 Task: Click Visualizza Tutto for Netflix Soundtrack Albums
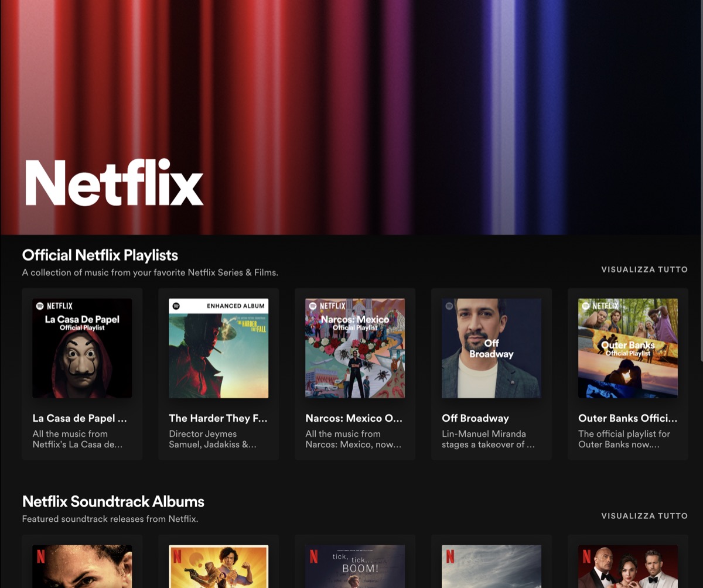tap(644, 516)
